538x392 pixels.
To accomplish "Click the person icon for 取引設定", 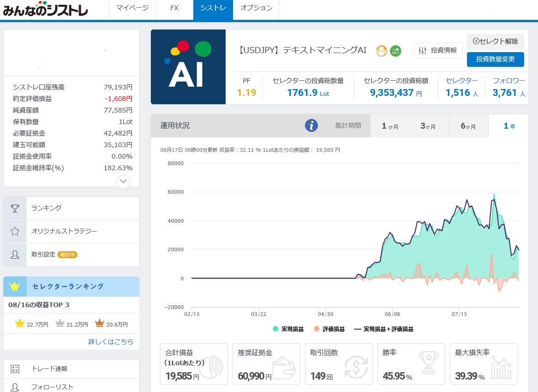I will [x=15, y=255].
